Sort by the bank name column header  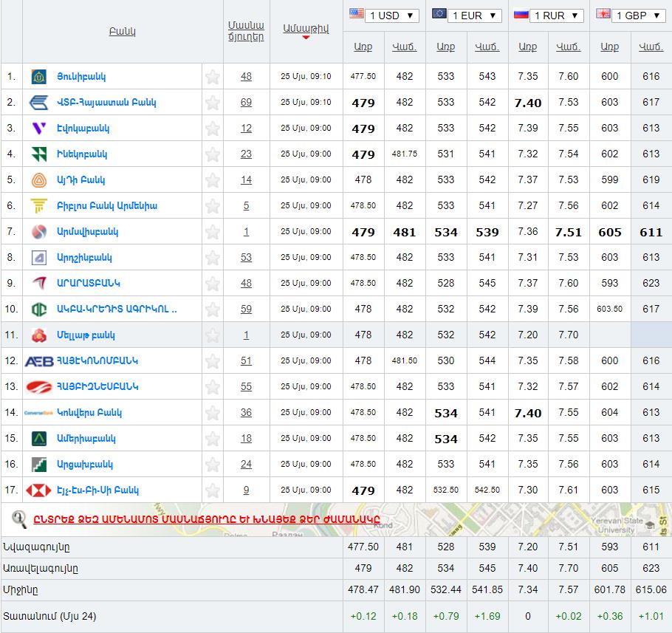(x=122, y=31)
